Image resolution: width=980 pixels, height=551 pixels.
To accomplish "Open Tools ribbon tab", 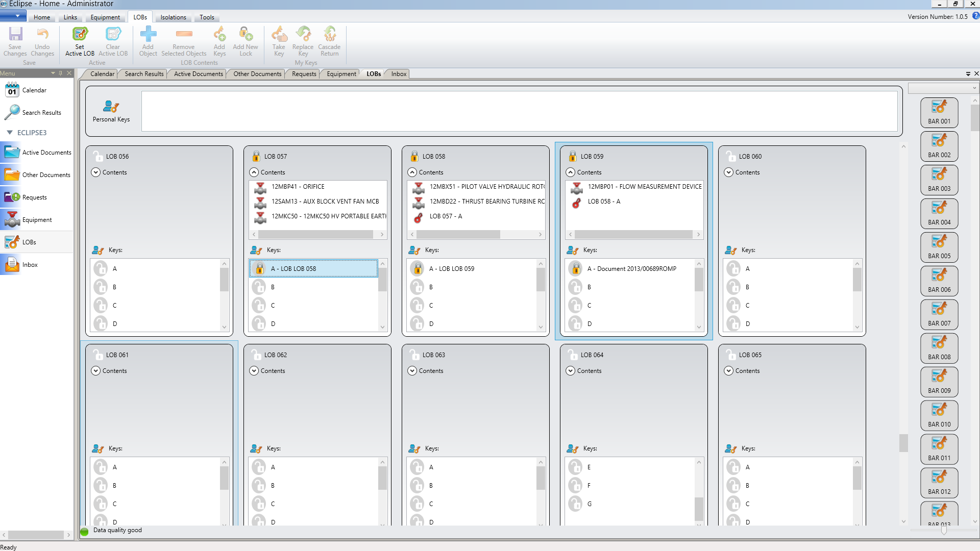I will click(x=207, y=17).
